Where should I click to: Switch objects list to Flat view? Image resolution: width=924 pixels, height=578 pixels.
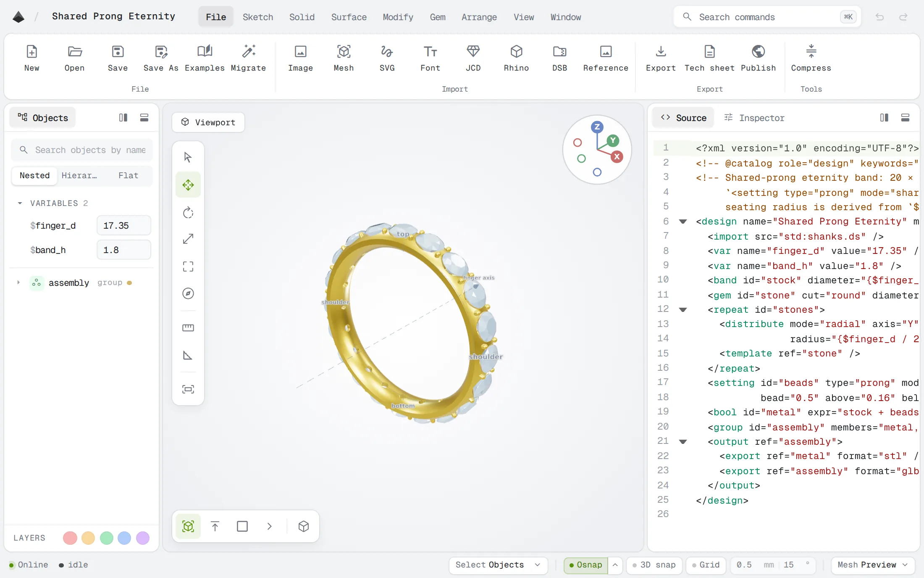coord(128,175)
